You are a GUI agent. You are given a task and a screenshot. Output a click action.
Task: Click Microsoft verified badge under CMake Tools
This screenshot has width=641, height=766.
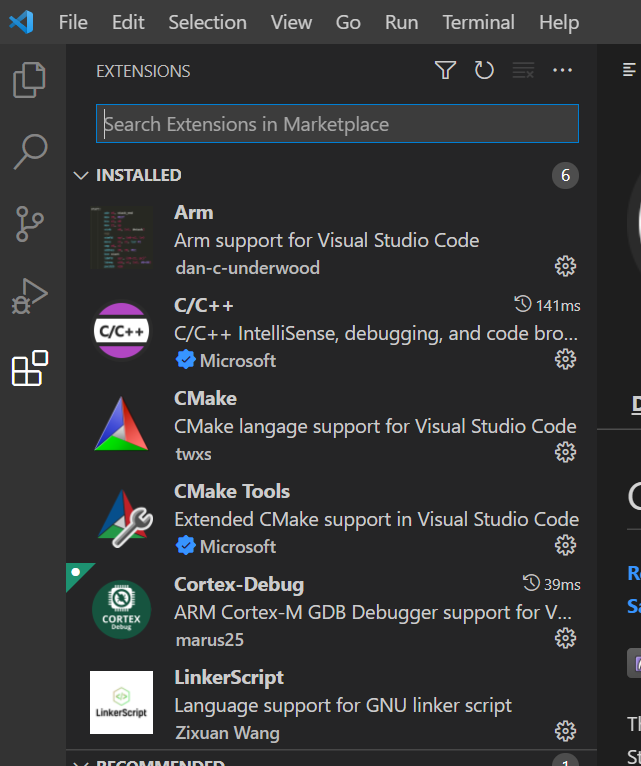click(185, 546)
